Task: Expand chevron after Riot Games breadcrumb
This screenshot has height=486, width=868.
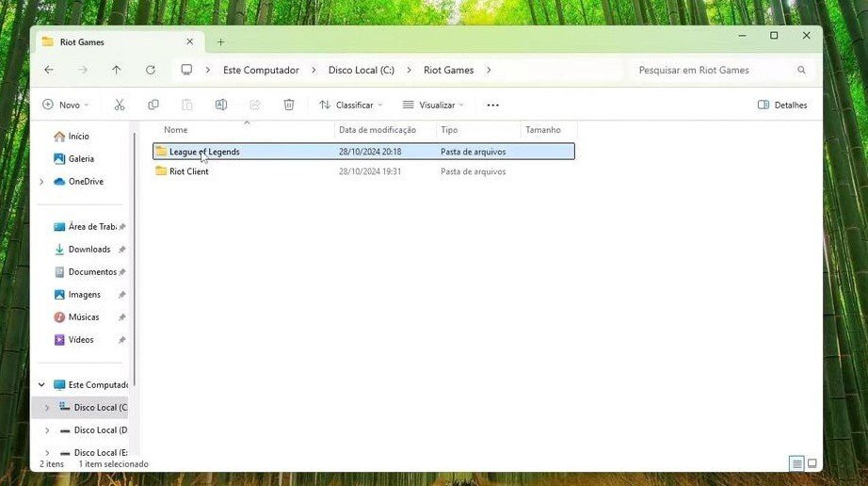Action: pyautogui.click(x=489, y=71)
